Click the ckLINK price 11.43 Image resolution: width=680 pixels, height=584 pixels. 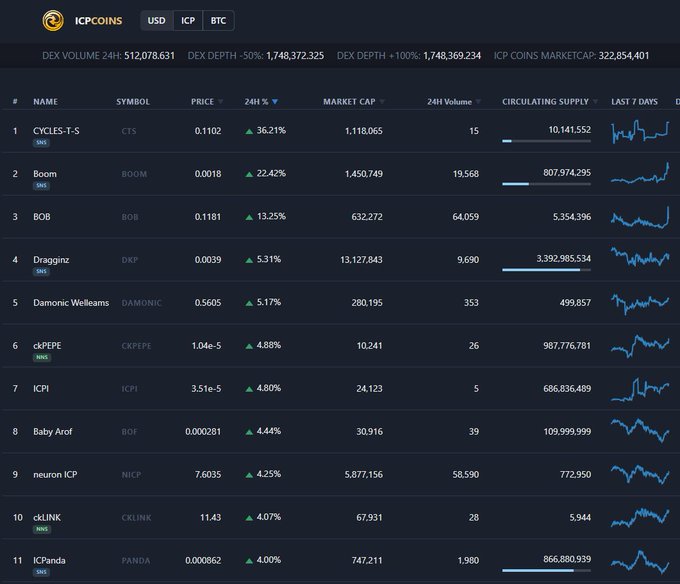coord(210,517)
